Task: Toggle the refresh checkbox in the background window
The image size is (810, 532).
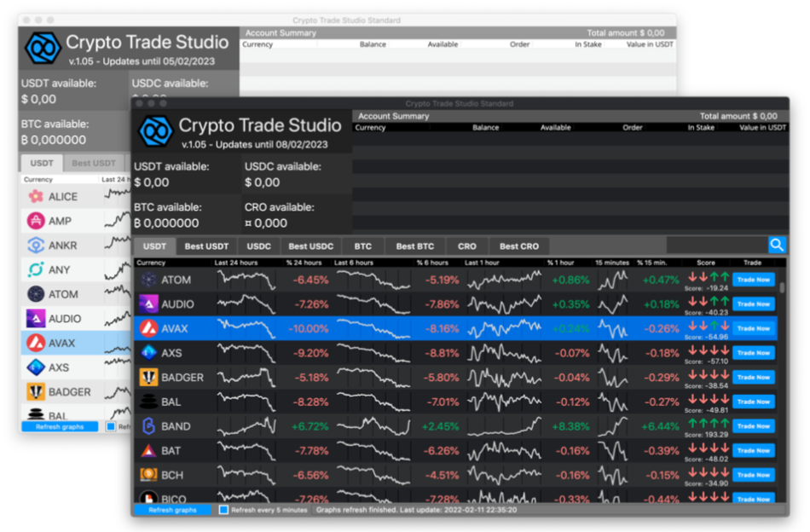Action: point(110,425)
